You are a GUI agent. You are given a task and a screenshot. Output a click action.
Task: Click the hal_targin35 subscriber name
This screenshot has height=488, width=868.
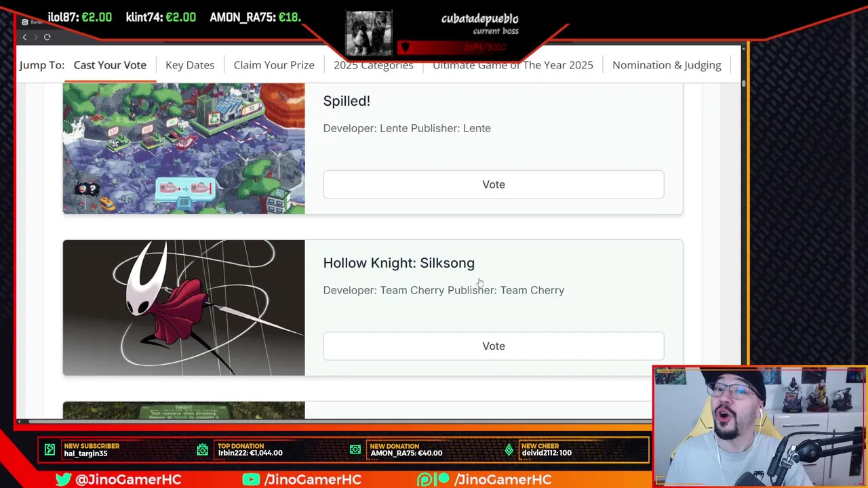pos(85,453)
